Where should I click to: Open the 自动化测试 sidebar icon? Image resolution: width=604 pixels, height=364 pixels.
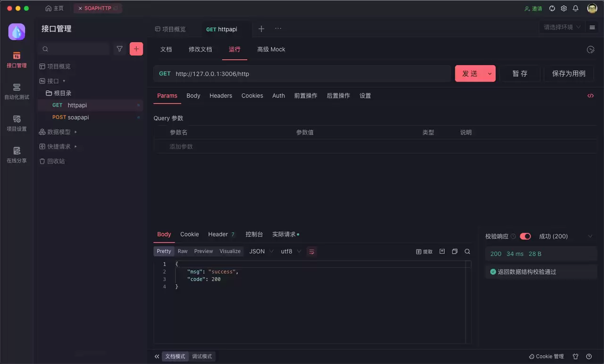pos(17,91)
